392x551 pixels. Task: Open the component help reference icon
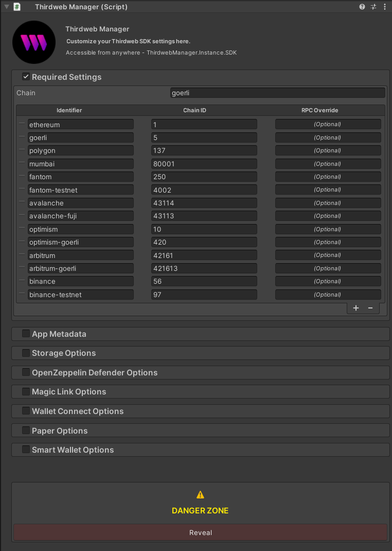click(x=362, y=7)
